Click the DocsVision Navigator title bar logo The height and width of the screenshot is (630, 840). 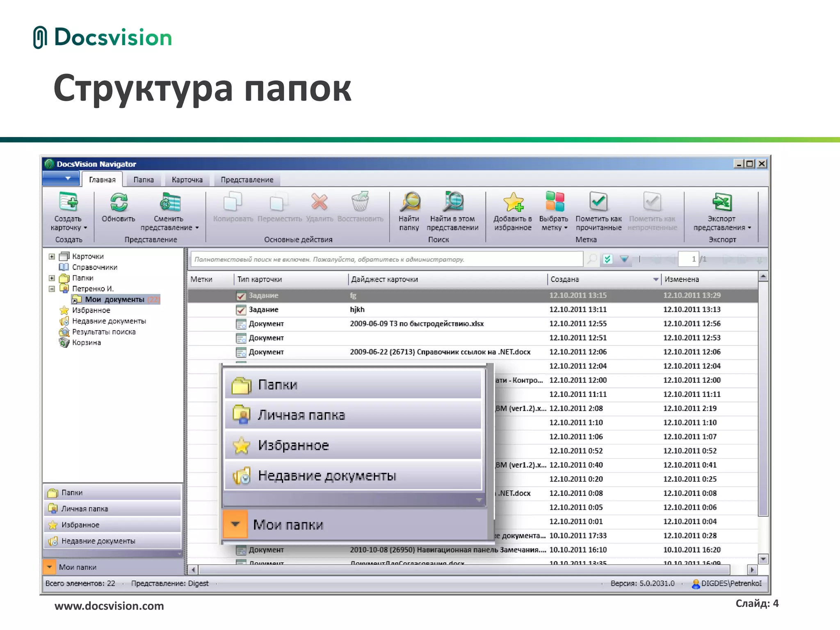coord(49,164)
